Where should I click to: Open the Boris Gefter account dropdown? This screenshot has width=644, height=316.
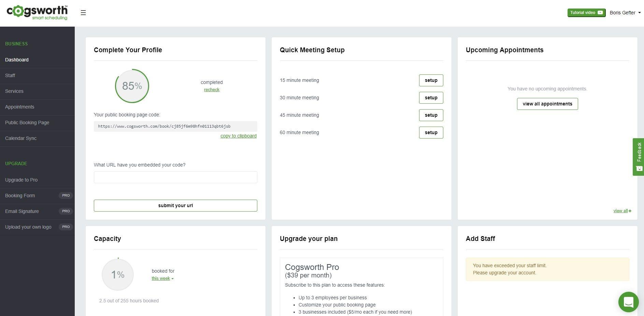pyautogui.click(x=625, y=13)
